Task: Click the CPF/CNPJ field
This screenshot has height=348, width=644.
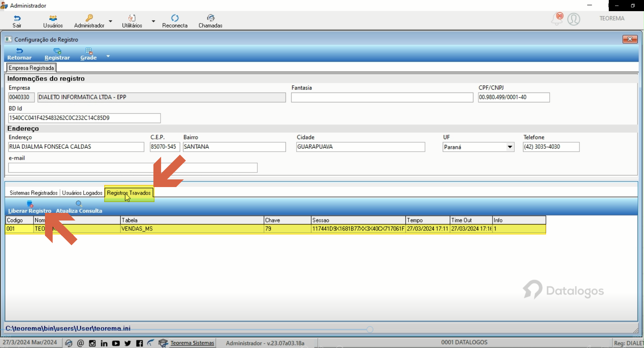Action: coord(514,98)
